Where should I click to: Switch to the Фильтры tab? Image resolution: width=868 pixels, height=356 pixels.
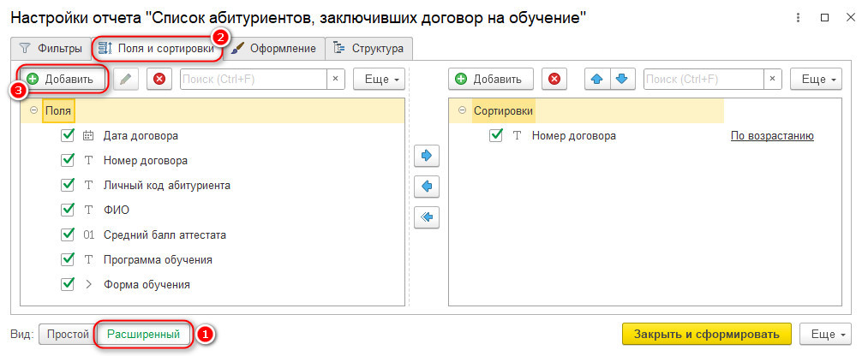51,48
